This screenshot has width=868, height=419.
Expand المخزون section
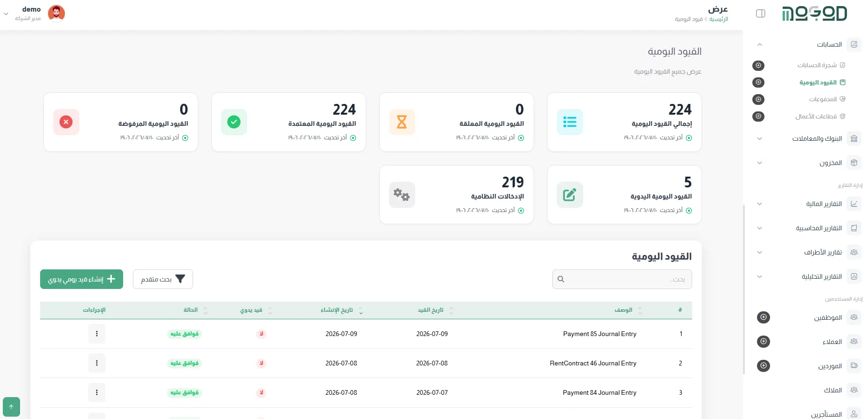760,163
